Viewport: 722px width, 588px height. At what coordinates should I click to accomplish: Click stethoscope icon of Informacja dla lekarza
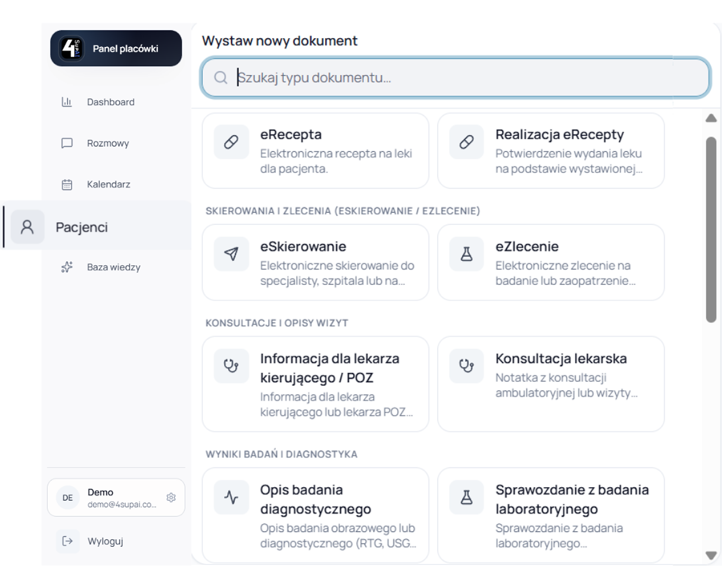pos(231,366)
